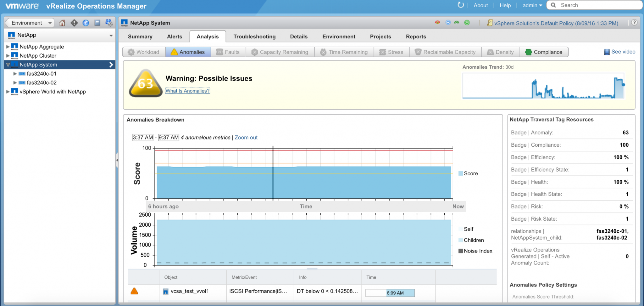This screenshot has height=306, width=644.
Task: Click the blue globe Environment icon
Action: click(x=86, y=23)
